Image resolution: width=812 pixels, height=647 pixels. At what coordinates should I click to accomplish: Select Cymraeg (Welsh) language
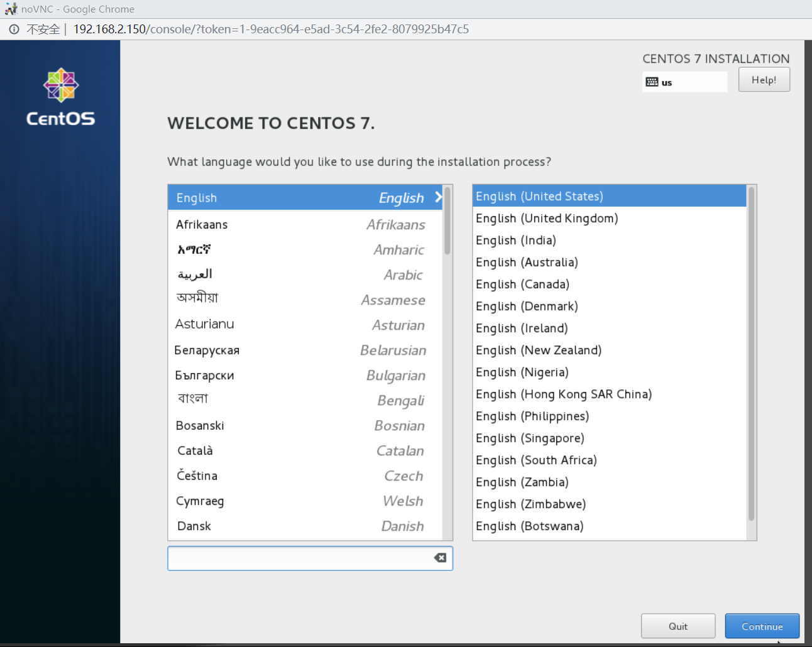tap(305, 501)
